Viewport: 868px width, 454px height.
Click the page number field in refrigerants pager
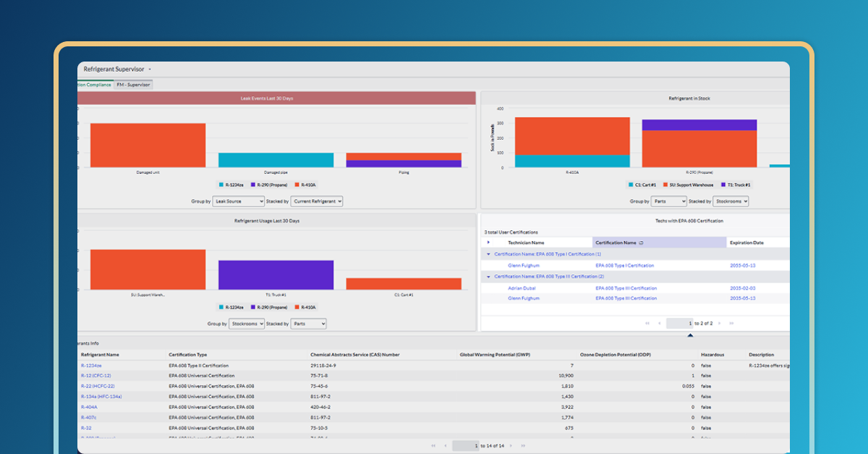tap(466, 446)
